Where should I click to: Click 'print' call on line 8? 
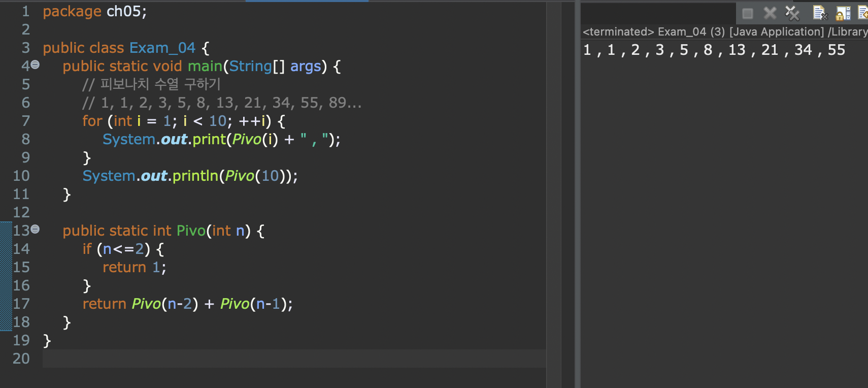[x=209, y=139]
